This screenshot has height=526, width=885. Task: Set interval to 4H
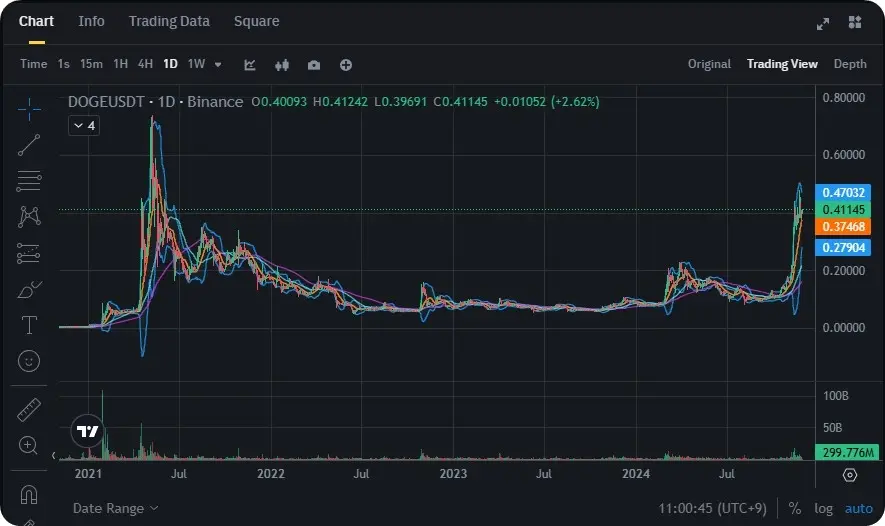pos(146,64)
